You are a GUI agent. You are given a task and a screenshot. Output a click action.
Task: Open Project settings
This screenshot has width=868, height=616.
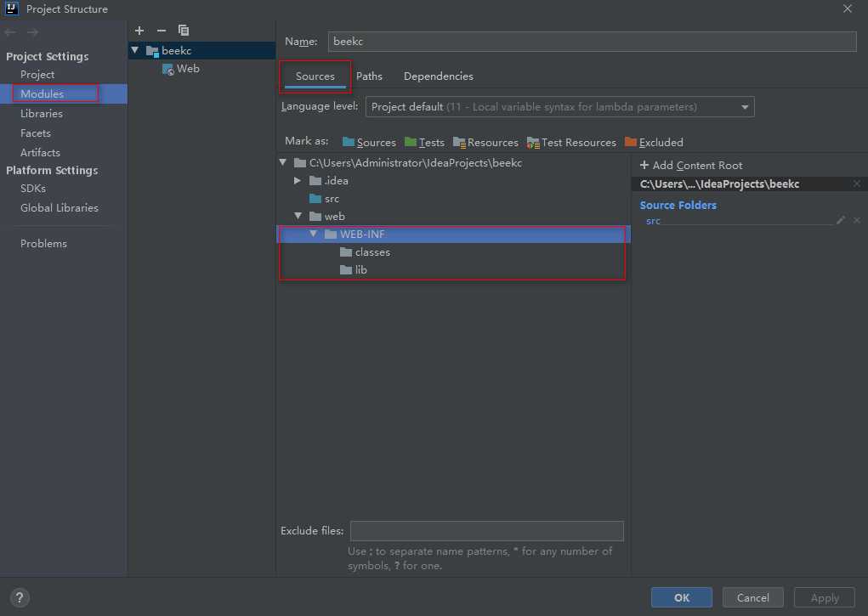(x=37, y=74)
